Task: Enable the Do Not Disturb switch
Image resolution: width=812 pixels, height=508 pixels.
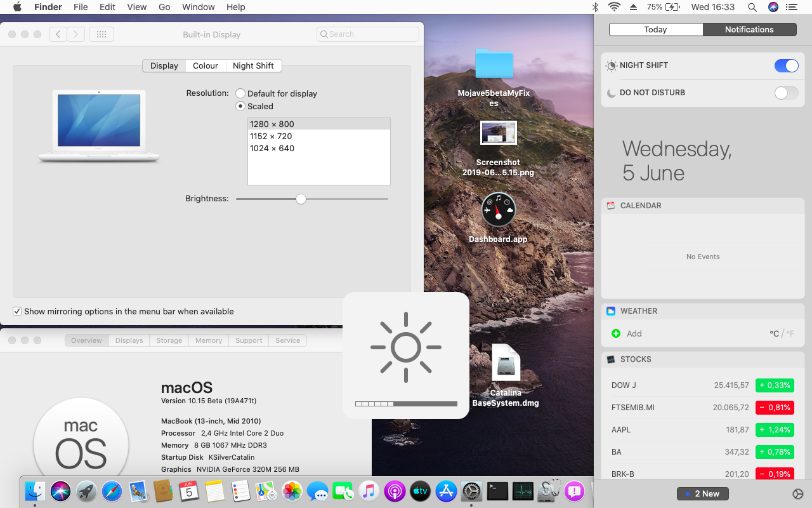Action: pyautogui.click(x=787, y=93)
